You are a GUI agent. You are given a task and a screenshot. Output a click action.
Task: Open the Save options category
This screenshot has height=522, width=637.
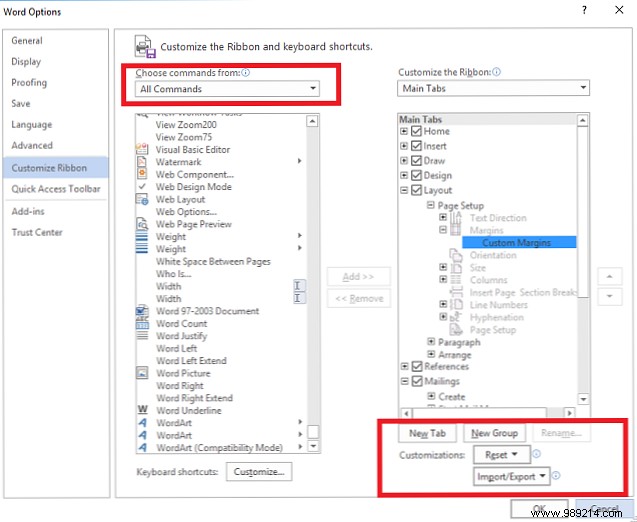[x=56, y=103]
